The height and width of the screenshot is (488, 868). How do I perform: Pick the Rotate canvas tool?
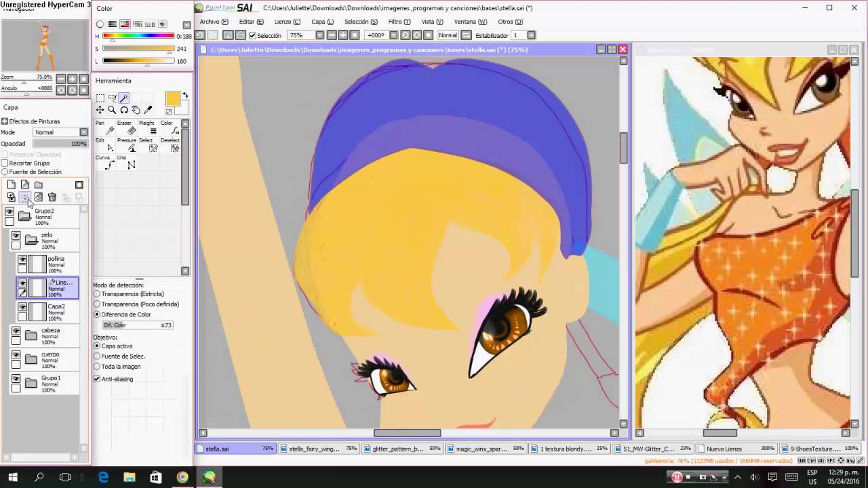click(x=124, y=110)
